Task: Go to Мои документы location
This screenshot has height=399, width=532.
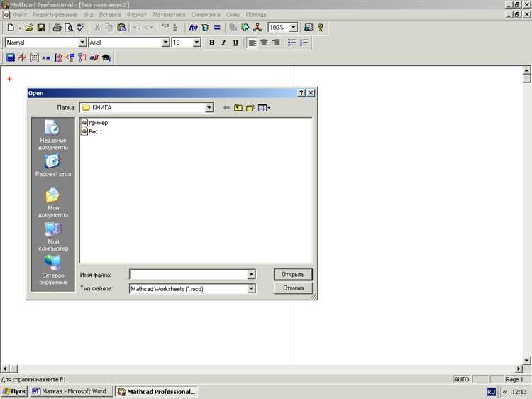Action: (53, 203)
